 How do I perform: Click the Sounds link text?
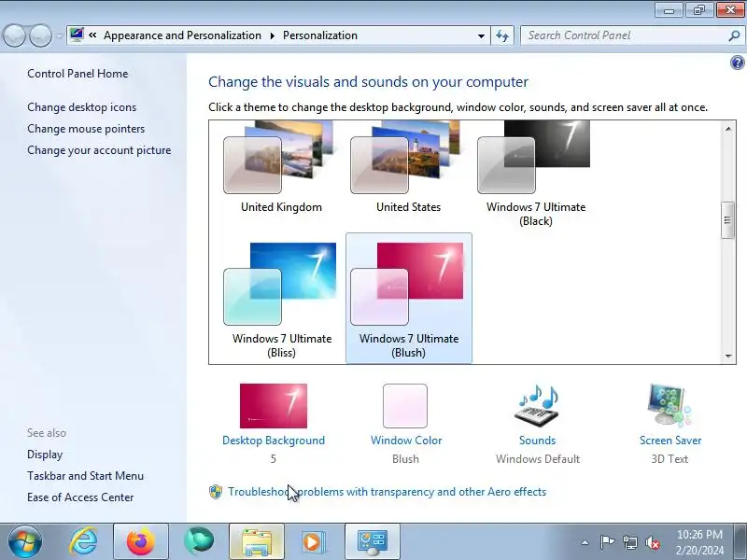click(538, 441)
